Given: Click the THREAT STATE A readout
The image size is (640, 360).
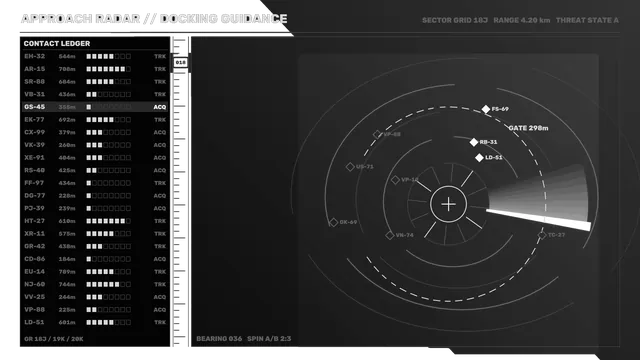Looking at the screenshot, I should [x=587, y=20].
